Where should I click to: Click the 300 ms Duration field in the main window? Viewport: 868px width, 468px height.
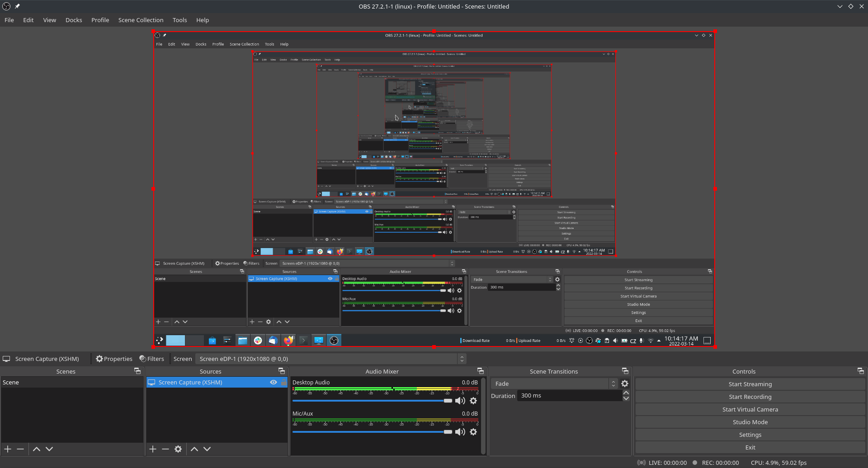click(570, 395)
